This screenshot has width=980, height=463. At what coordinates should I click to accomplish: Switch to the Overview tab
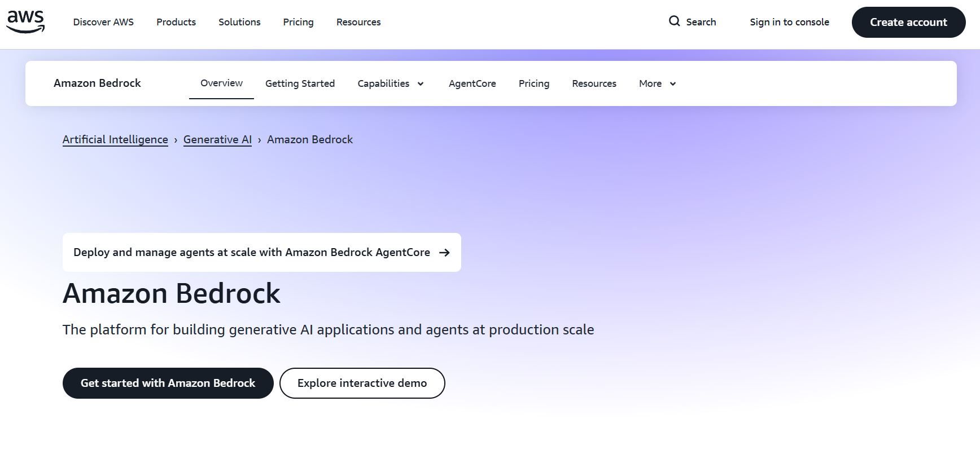221,83
